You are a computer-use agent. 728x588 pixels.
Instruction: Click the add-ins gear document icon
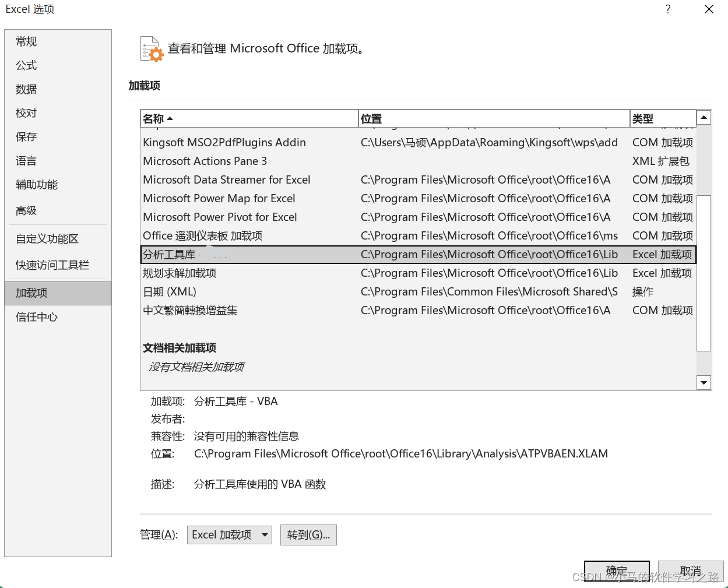[x=152, y=49]
